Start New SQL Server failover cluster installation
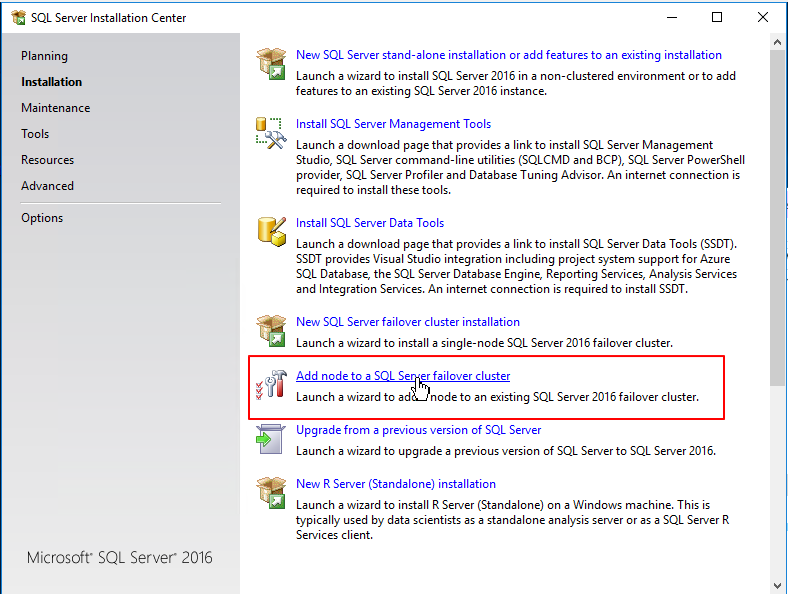 point(408,322)
